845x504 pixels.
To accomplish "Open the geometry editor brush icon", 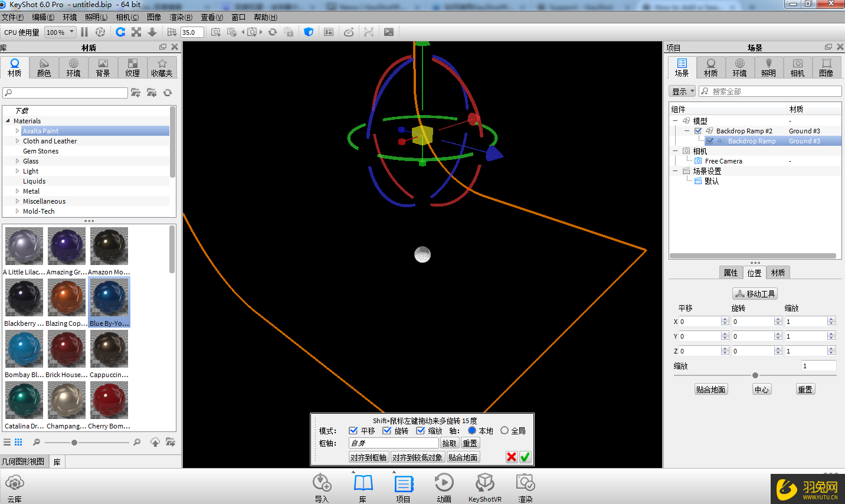I will tap(349, 32).
